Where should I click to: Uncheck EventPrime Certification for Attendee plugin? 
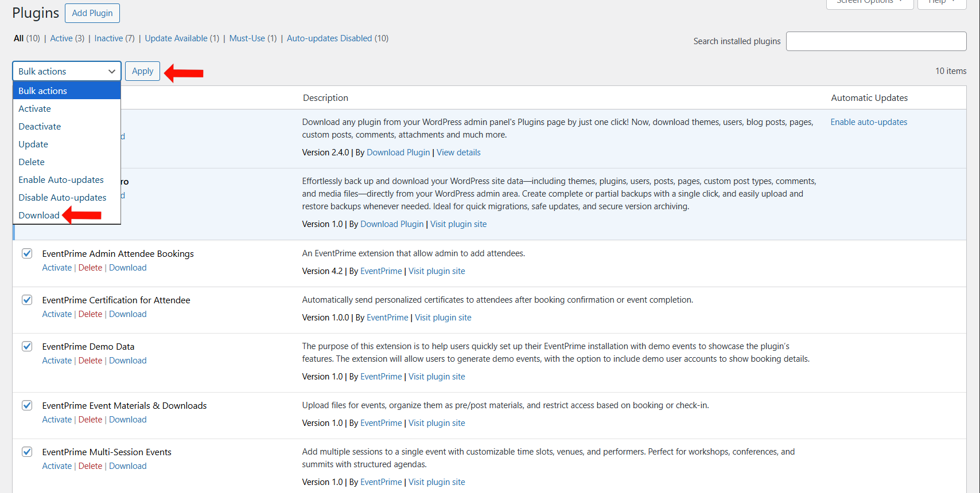pyautogui.click(x=27, y=300)
